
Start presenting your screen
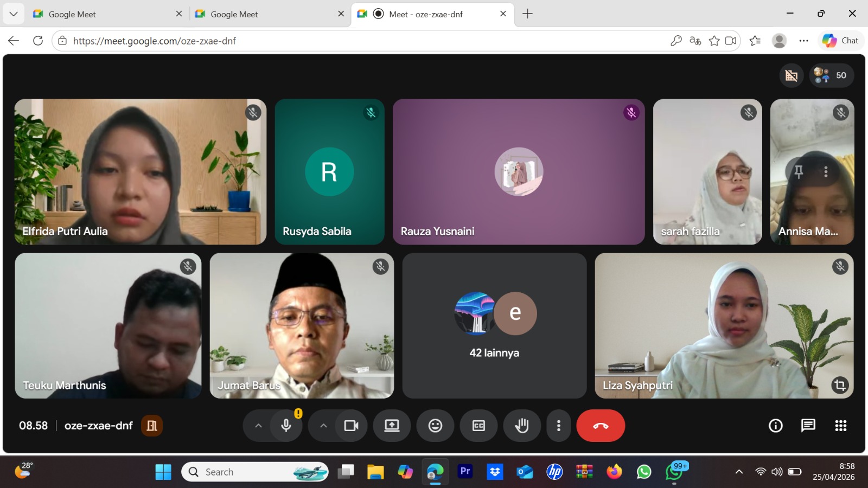392,426
